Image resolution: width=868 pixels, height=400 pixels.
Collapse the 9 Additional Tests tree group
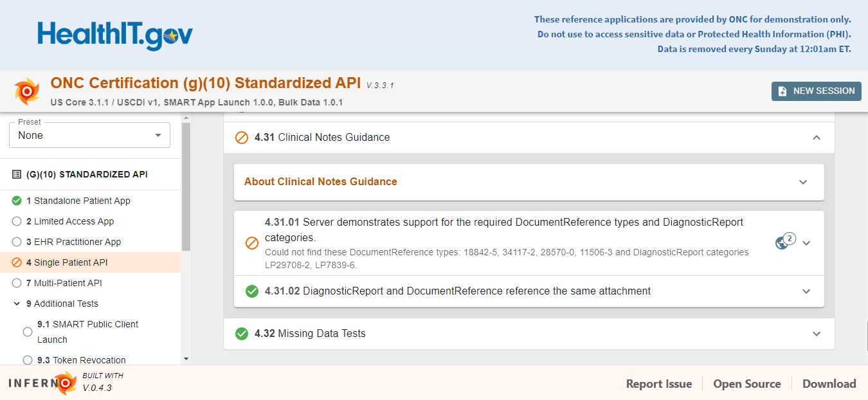pos(17,304)
